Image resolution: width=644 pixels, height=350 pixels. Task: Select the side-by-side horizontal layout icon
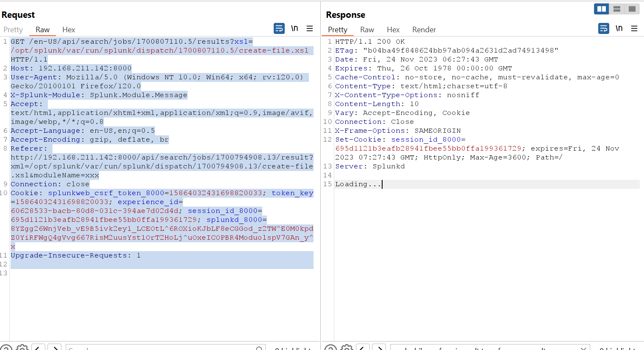point(602,9)
